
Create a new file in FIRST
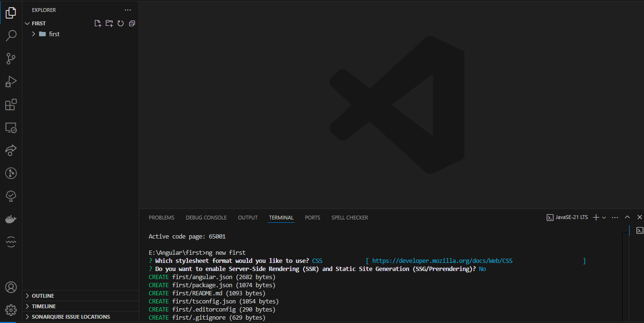click(x=98, y=23)
